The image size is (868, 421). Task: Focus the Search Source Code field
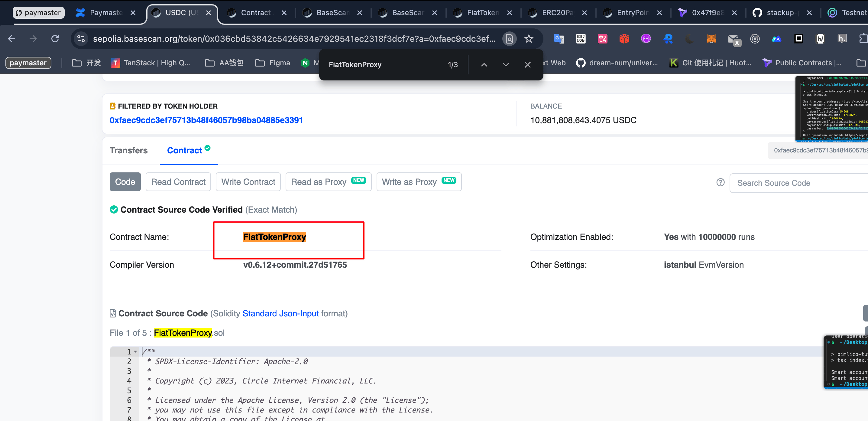click(x=798, y=183)
